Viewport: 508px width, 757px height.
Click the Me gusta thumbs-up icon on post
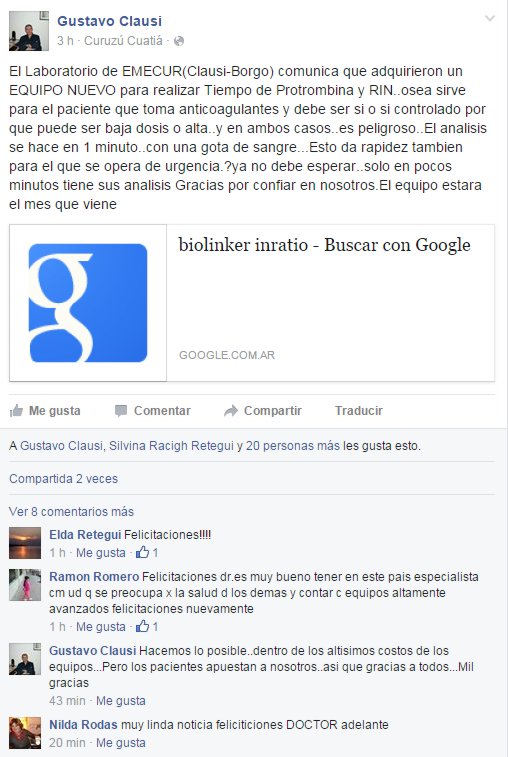[16, 411]
